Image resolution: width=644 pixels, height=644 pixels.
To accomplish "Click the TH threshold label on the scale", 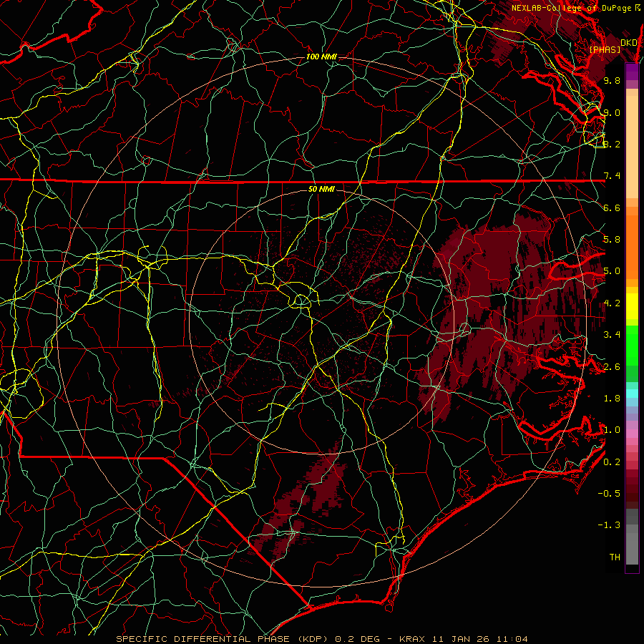I will [615, 557].
